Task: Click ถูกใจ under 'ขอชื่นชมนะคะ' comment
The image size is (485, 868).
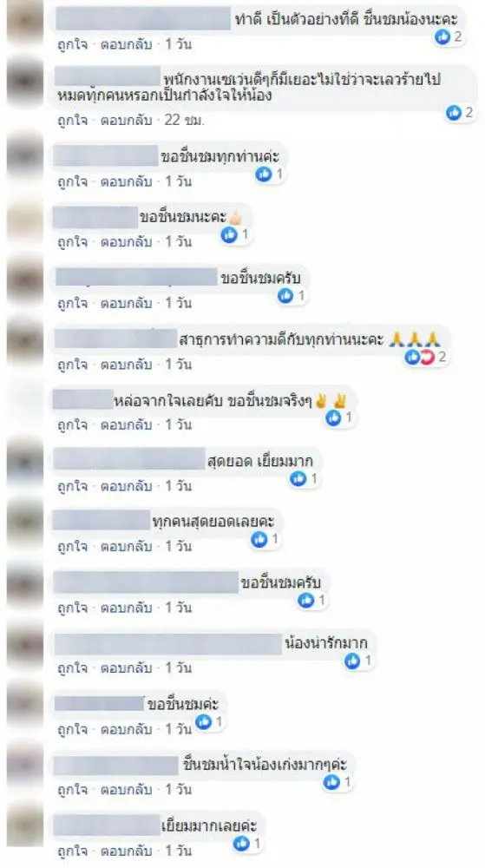Action: coord(72,242)
